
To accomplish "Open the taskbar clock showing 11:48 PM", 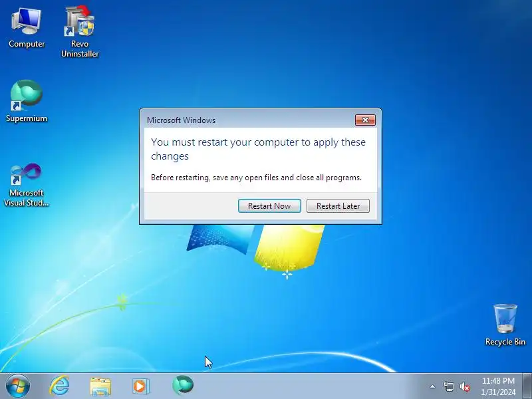I will 498,386.
